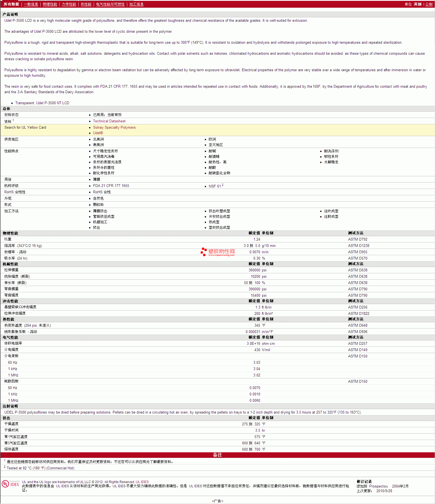Click the ASTM D570 test method
The height and width of the screenshot is (504, 435).
[358, 258]
